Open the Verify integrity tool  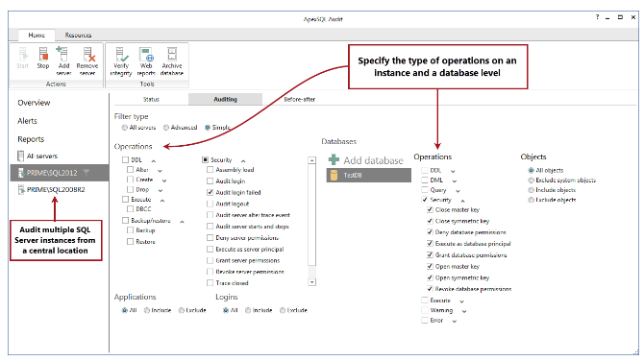click(x=121, y=54)
